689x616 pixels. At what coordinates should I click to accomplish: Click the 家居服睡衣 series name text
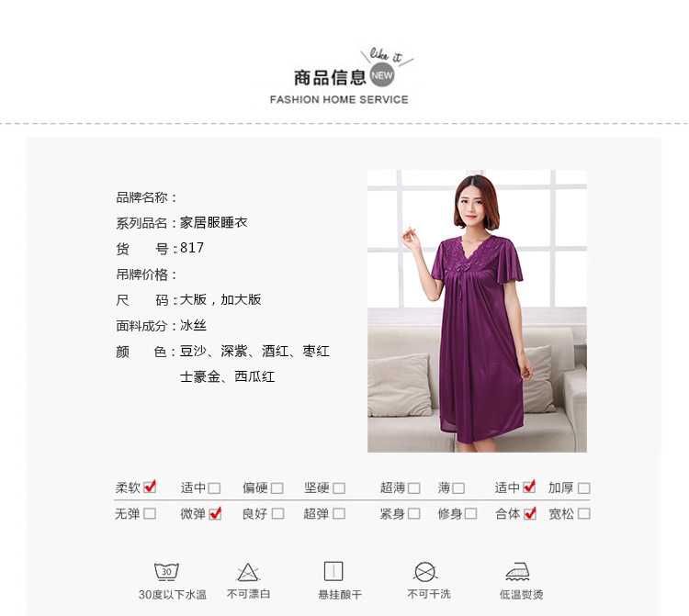point(213,222)
